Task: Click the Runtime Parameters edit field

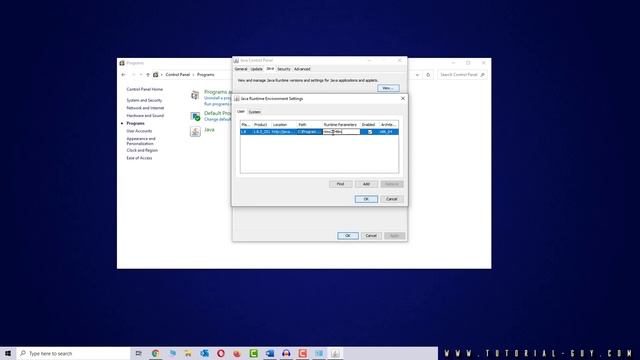Action: pos(341,131)
